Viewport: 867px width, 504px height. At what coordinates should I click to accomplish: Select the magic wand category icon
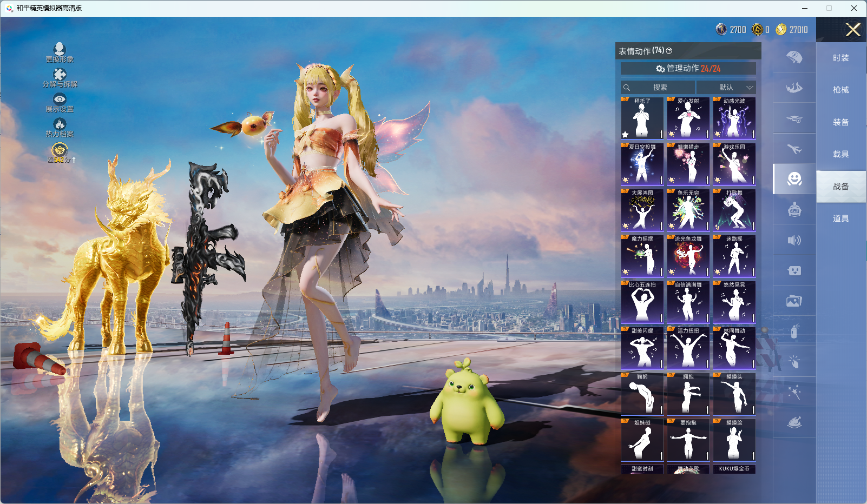(x=794, y=392)
